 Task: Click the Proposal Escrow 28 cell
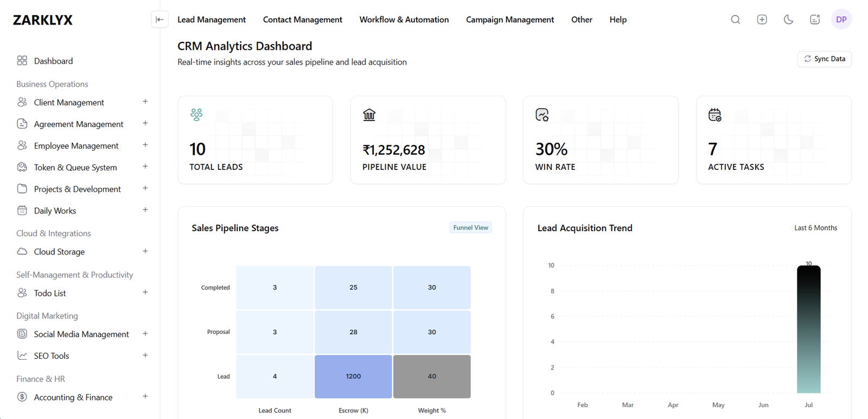[x=353, y=332]
